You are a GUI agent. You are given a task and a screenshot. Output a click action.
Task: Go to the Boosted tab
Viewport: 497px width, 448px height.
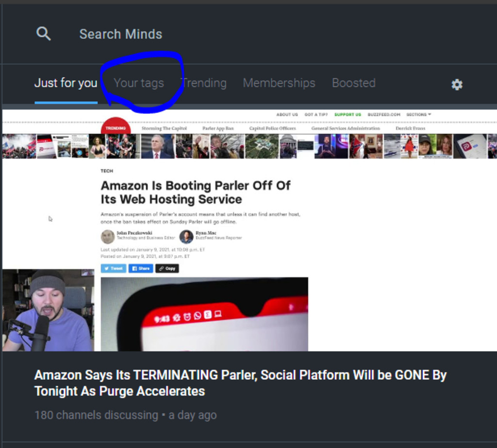pos(353,83)
